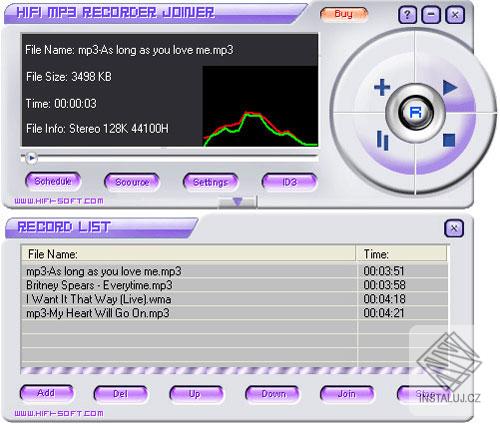Image resolution: width=500 pixels, height=425 pixels.
Task: Close the Record List panel
Action: tap(454, 228)
